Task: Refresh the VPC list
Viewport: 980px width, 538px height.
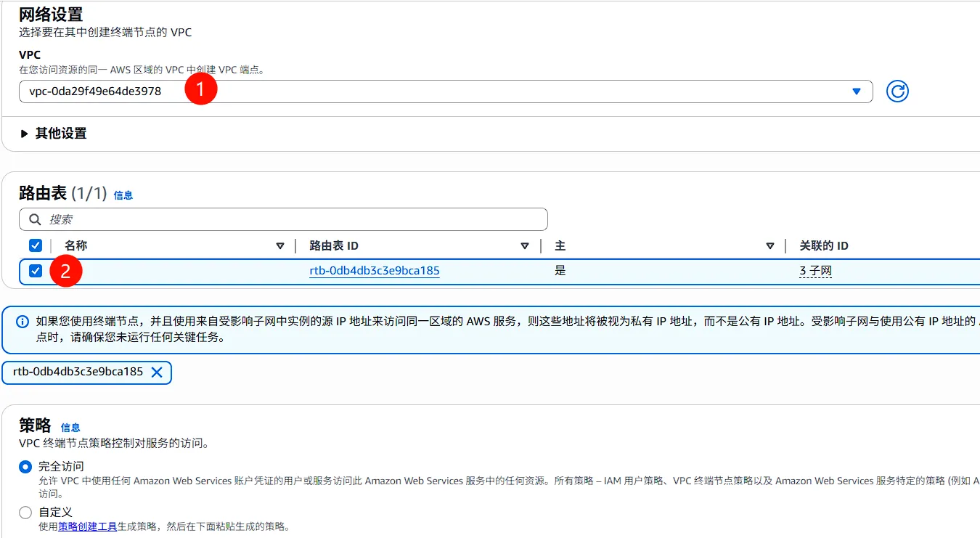Action: pyautogui.click(x=897, y=91)
